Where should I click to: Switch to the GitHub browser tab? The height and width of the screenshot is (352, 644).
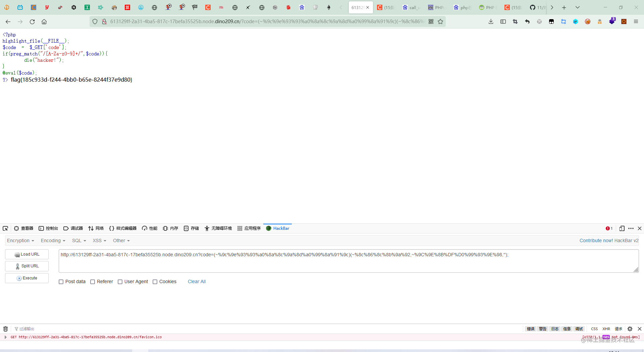click(x=538, y=7)
